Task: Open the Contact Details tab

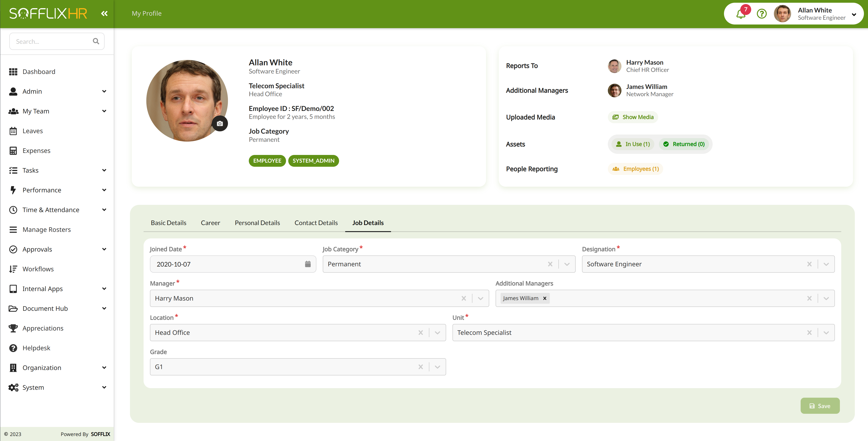Action: click(316, 223)
